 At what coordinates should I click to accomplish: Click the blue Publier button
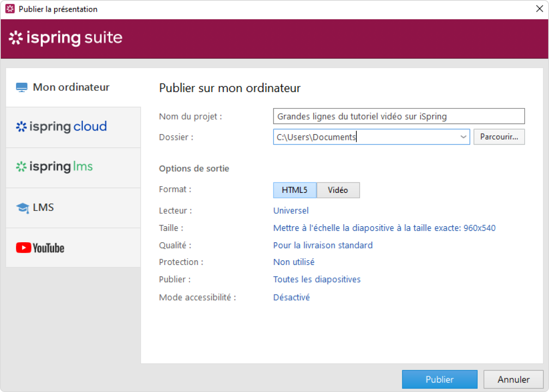(440, 379)
